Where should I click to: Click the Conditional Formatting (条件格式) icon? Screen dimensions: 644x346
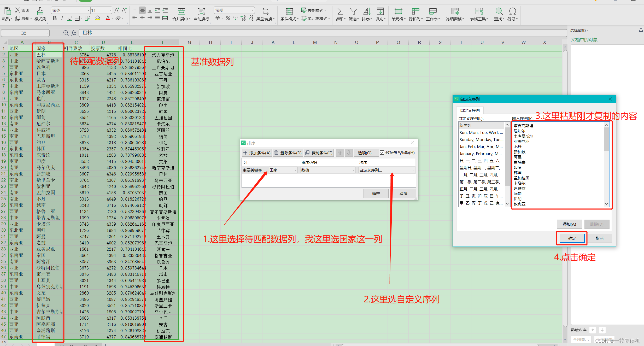(x=289, y=11)
